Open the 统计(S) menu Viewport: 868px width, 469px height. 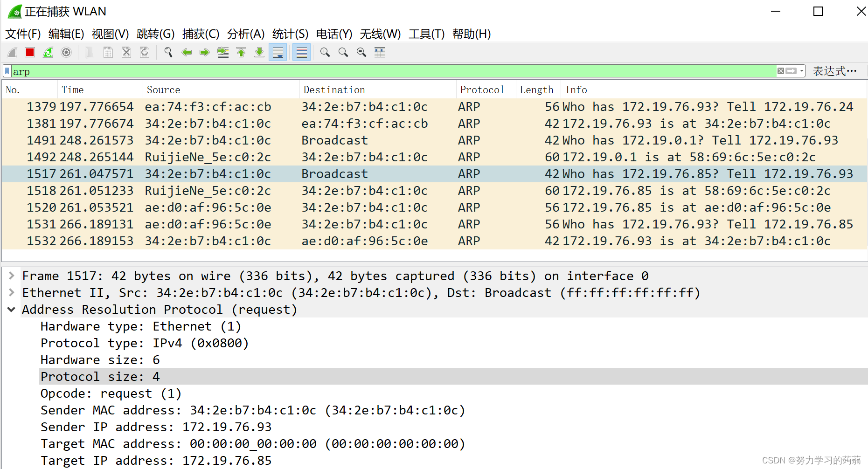click(x=290, y=34)
